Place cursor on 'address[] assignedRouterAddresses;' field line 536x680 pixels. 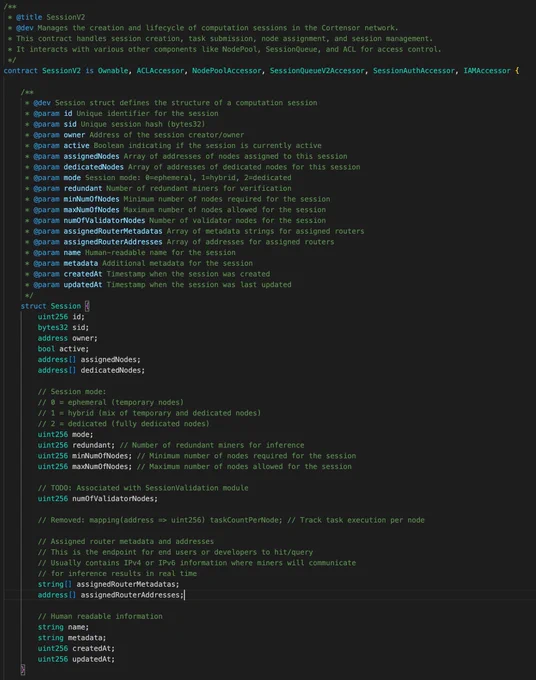(111, 595)
